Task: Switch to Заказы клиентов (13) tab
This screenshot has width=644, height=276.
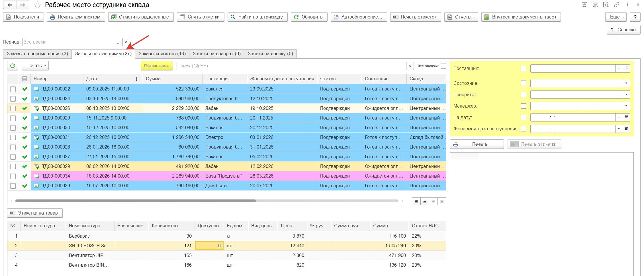Action: pos(162,54)
